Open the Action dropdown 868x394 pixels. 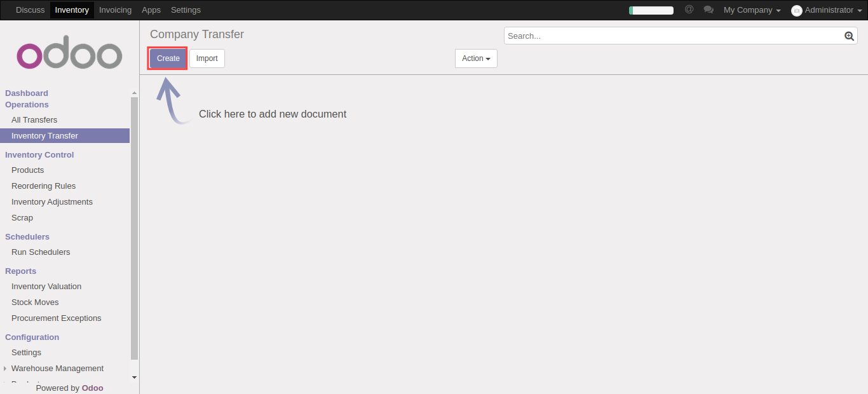coord(476,58)
